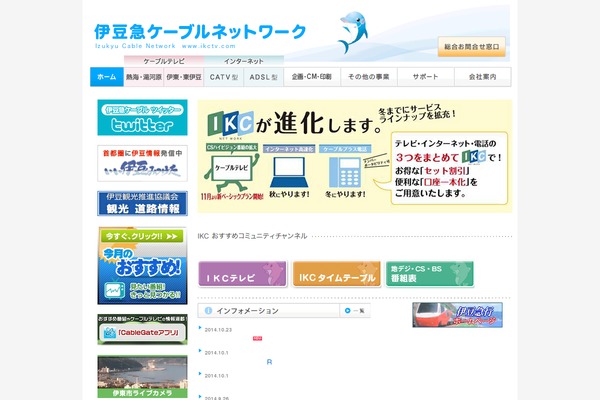
Task: Click 今すぐクリック!! green arrow button
Action: click(x=142, y=236)
